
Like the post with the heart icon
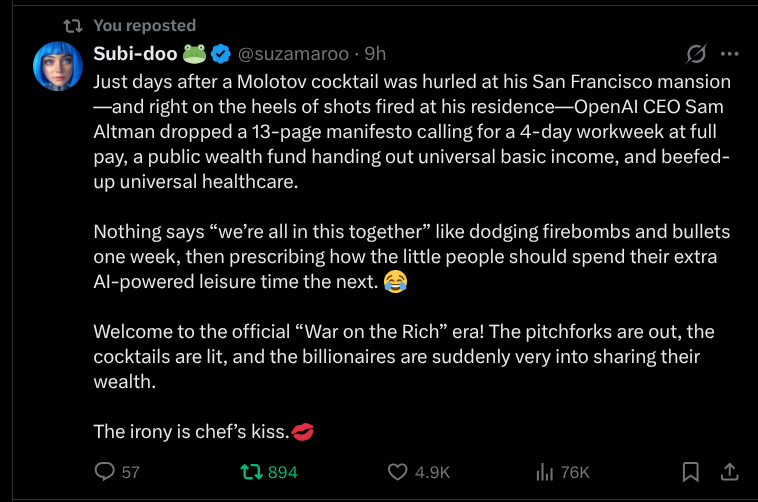398,471
